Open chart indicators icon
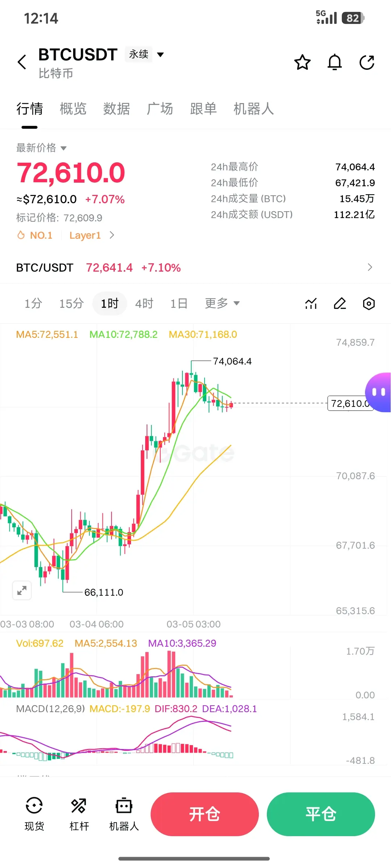 311,303
